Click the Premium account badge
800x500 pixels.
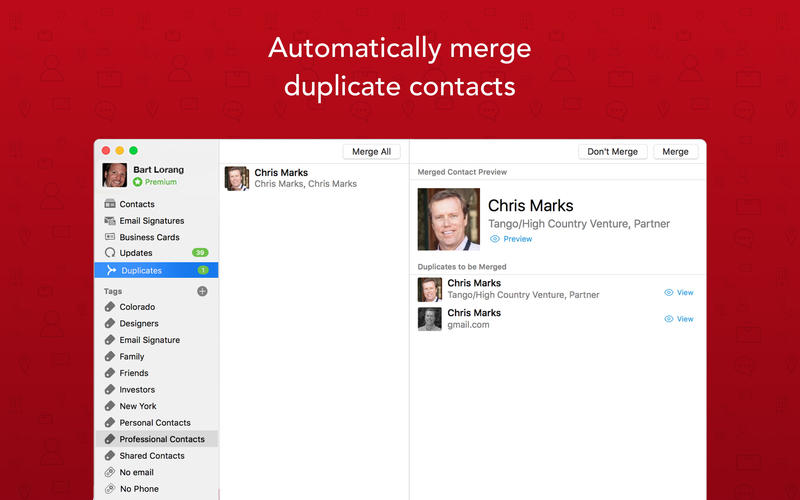tap(155, 182)
